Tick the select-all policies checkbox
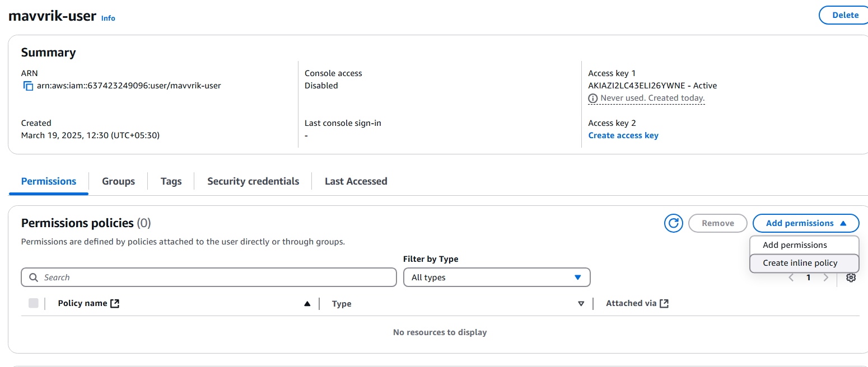The height and width of the screenshot is (367, 868). click(x=34, y=303)
